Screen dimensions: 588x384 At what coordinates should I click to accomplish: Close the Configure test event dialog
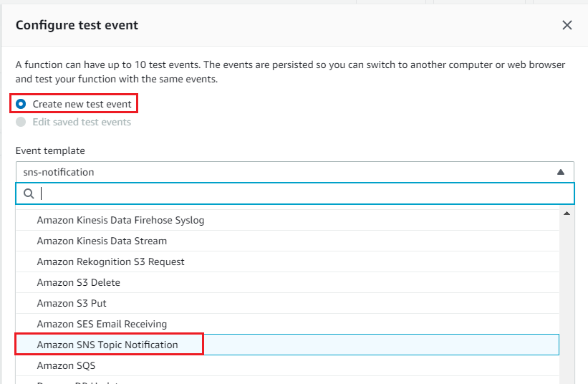(567, 25)
